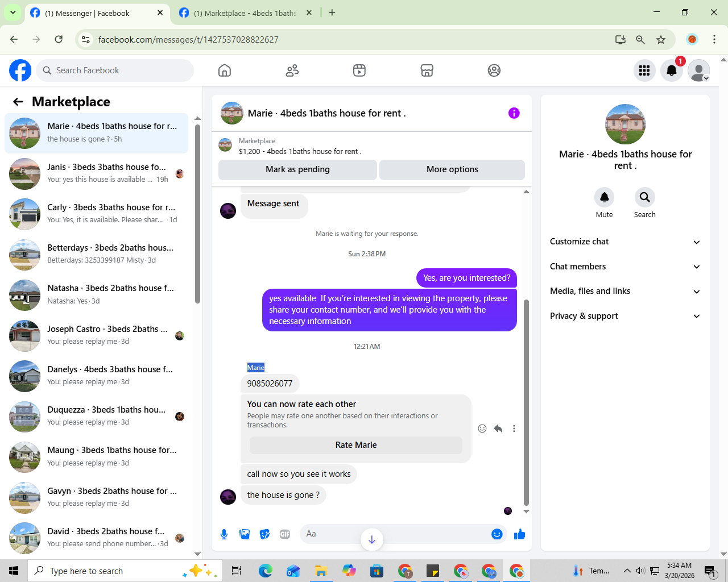The width and height of the screenshot is (728, 582).
Task: Send a voice clip with microphone icon
Action: click(x=224, y=534)
